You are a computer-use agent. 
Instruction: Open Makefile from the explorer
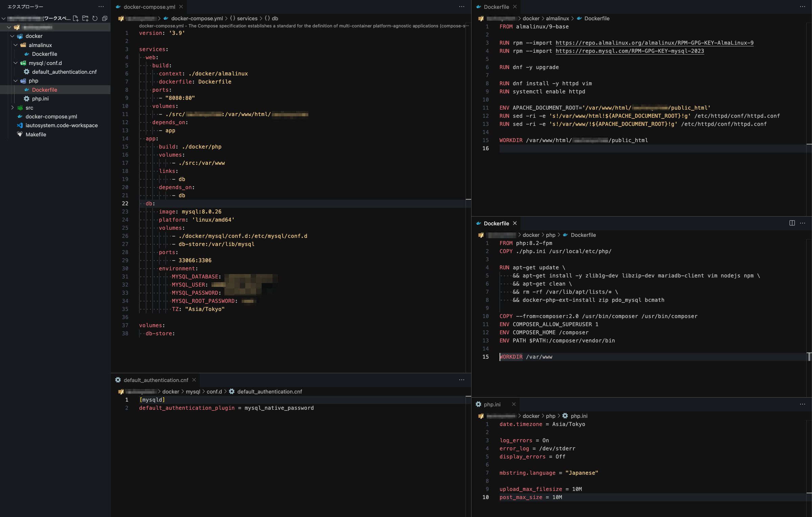coord(36,134)
